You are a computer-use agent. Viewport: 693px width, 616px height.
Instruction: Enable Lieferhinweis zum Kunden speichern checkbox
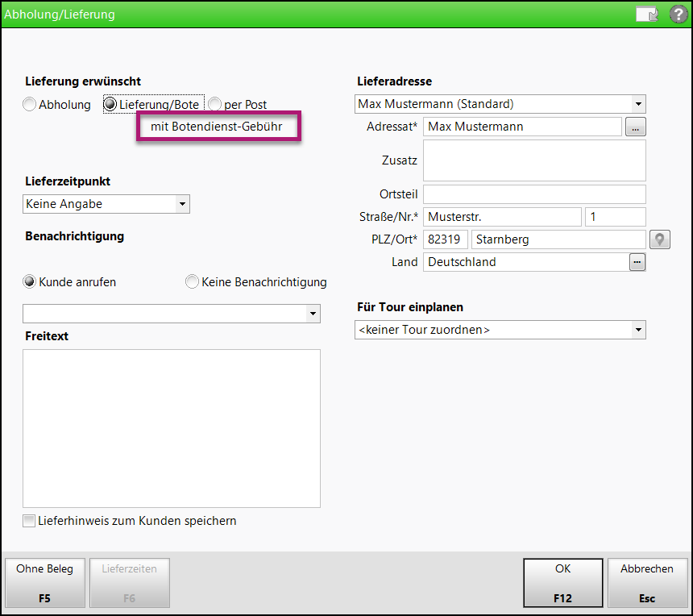point(30,521)
